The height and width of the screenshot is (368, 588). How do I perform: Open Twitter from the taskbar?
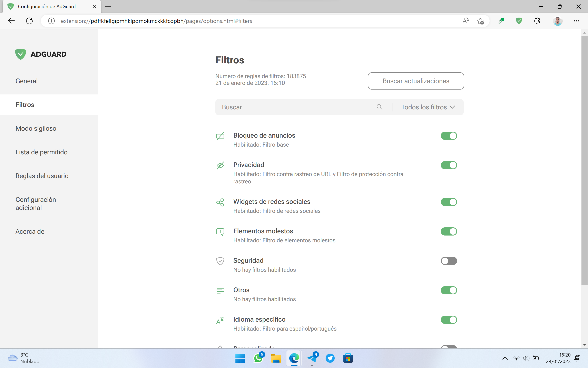click(330, 358)
